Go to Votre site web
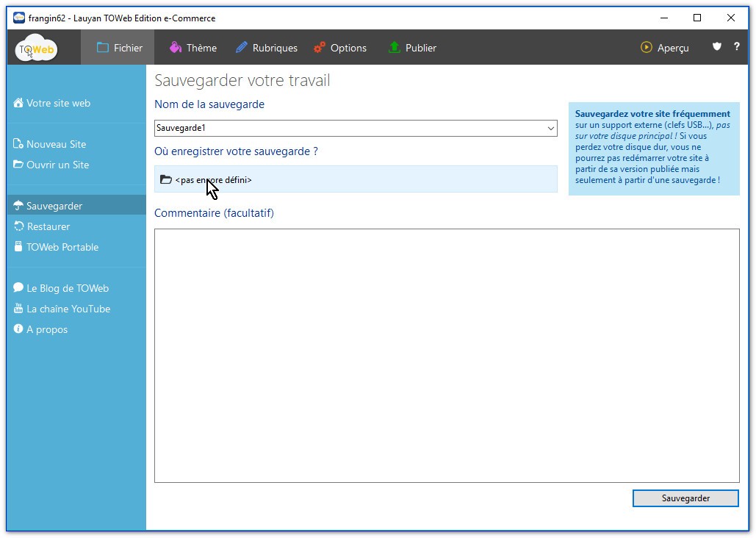 58,103
